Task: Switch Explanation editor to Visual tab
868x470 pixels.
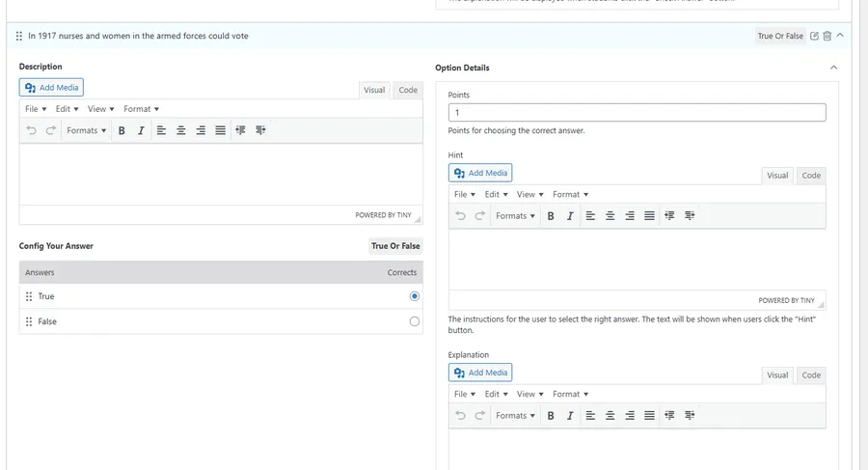Action: click(x=777, y=375)
